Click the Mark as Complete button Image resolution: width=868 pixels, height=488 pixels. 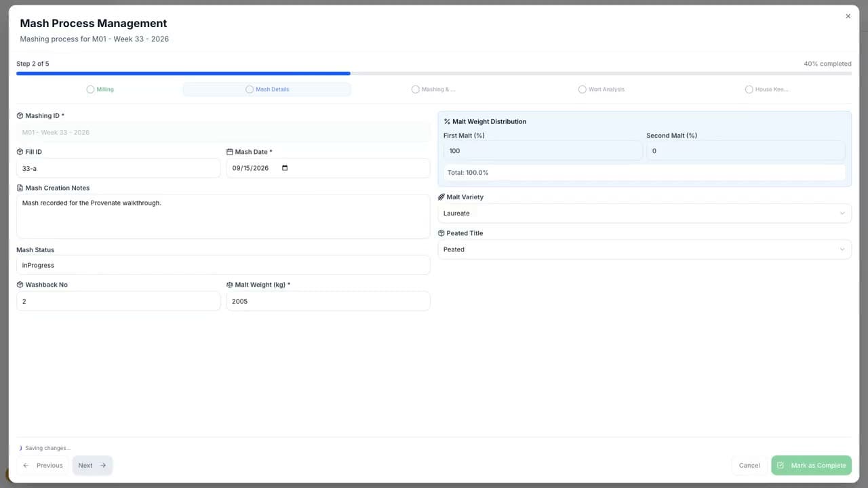click(811, 466)
